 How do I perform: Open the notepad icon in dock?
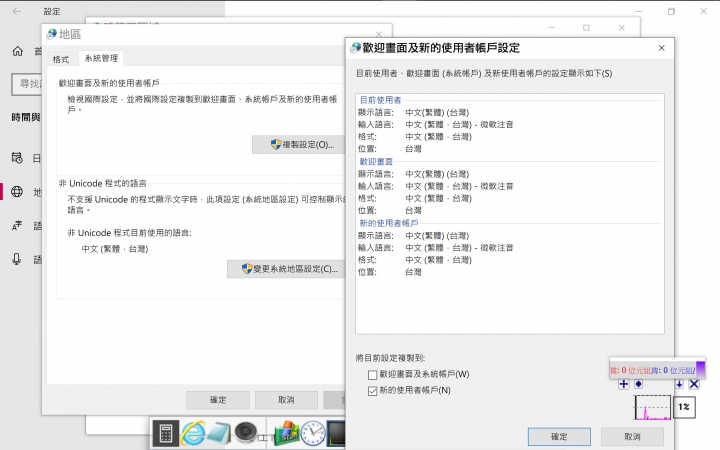point(219,433)
